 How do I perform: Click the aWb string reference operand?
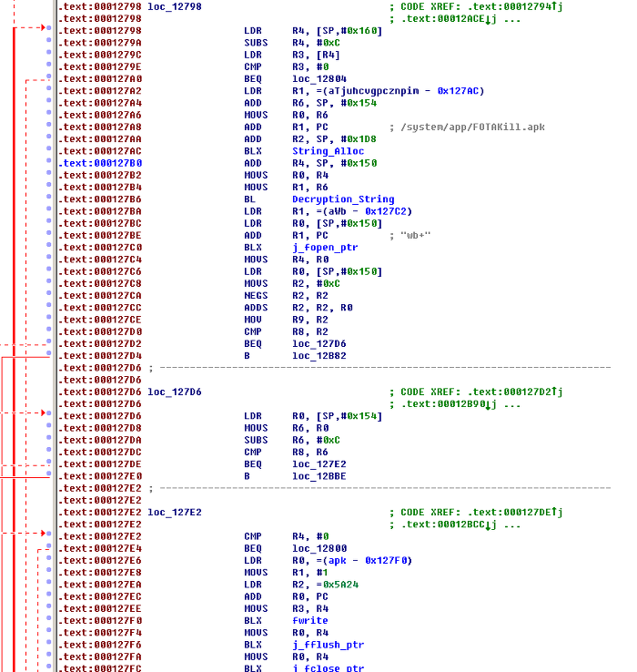point(337,211)
